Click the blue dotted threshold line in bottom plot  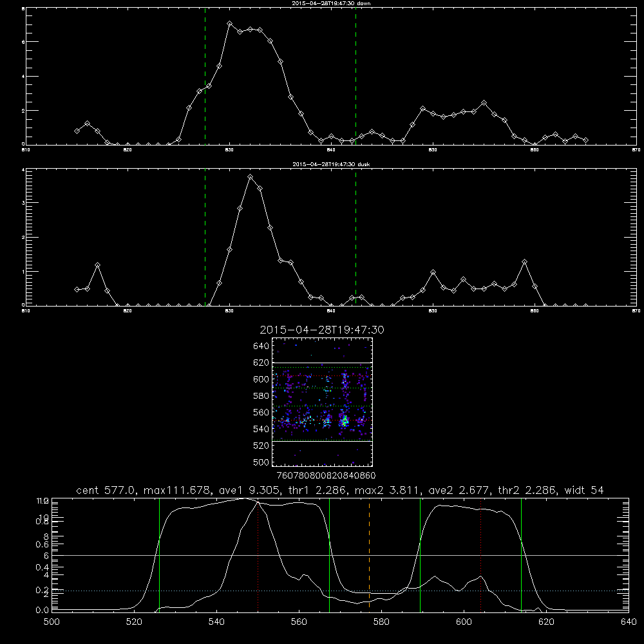tap(340, 591)
